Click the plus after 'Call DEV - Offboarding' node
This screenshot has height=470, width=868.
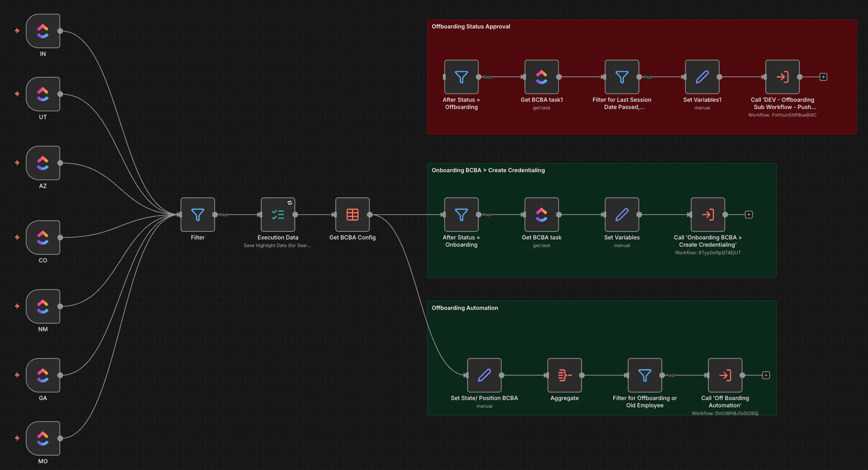(x=823, y=76)
